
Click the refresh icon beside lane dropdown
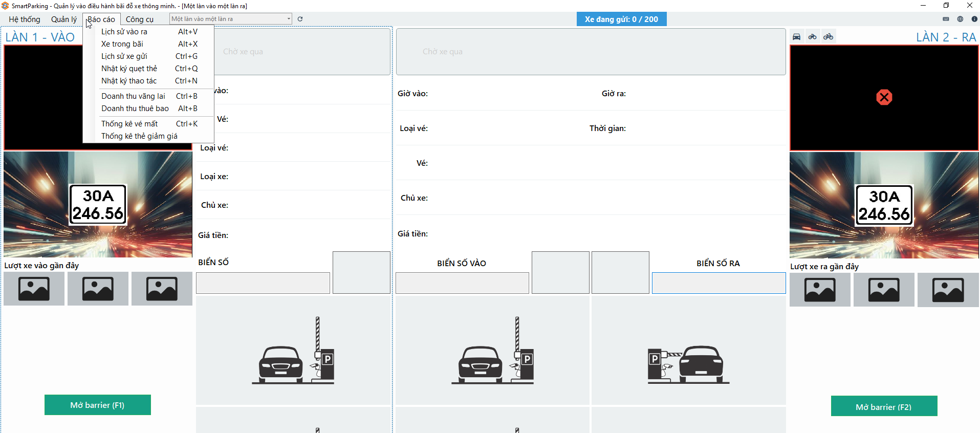click(300, 19)
